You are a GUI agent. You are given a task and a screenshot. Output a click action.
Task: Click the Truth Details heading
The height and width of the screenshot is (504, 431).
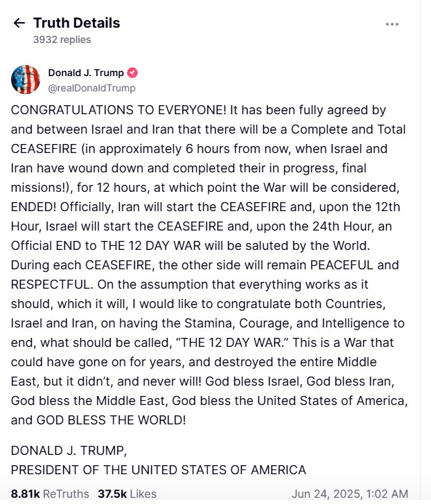(x=76, y=23)
